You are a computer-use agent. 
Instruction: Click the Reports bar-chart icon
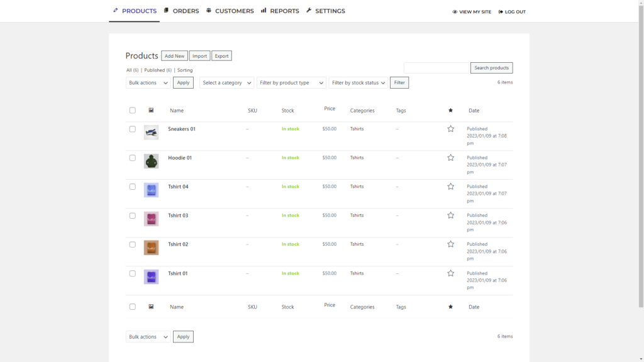(x=265, y=10)
